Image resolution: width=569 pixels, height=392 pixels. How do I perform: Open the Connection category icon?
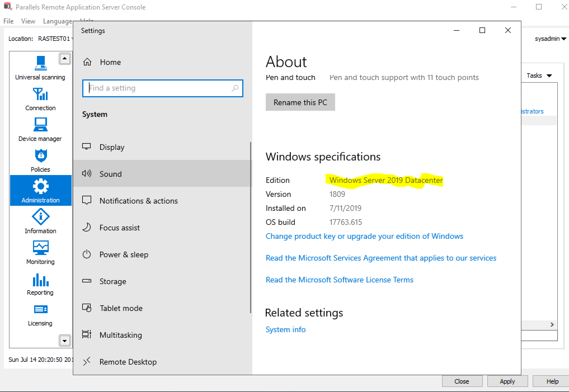point(41,94)
